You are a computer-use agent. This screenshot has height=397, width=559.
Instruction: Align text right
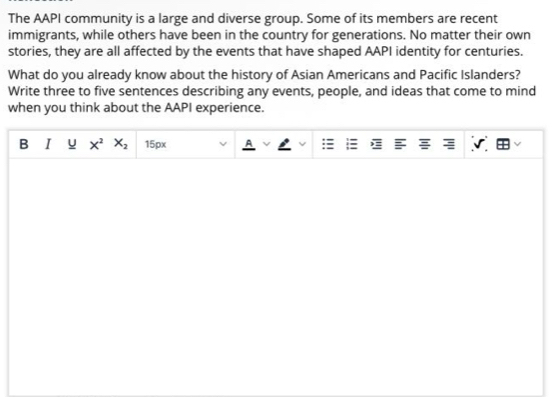[x=448, y=144]
